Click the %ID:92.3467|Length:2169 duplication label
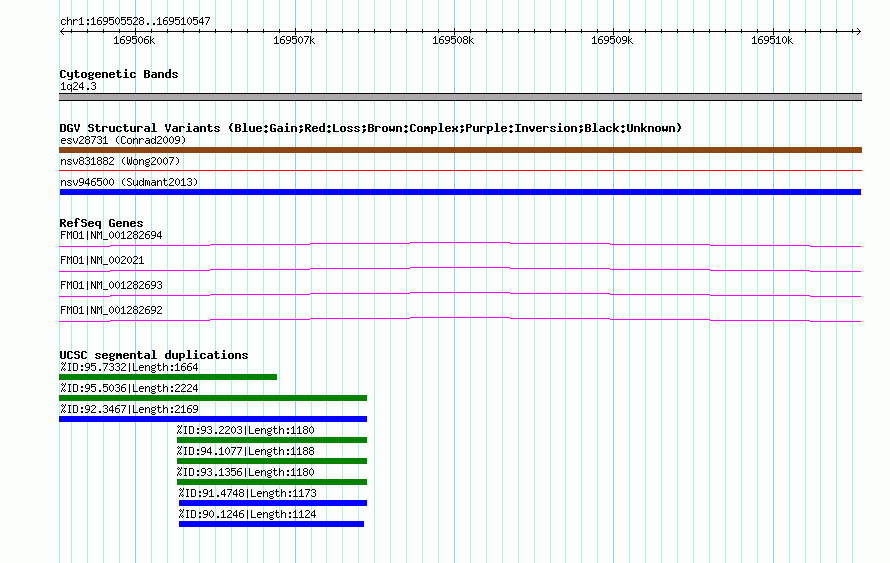This screenshot has height=563, width=890. tap(129, 409)
